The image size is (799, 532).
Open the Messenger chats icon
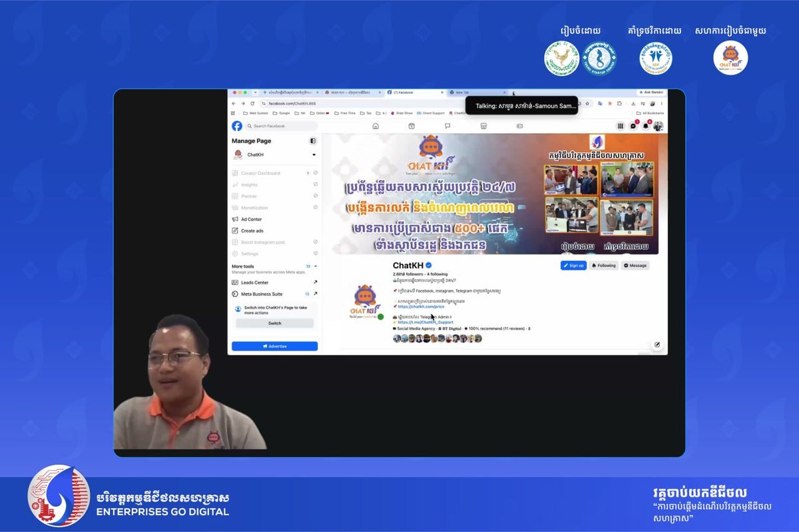(633, 126)
